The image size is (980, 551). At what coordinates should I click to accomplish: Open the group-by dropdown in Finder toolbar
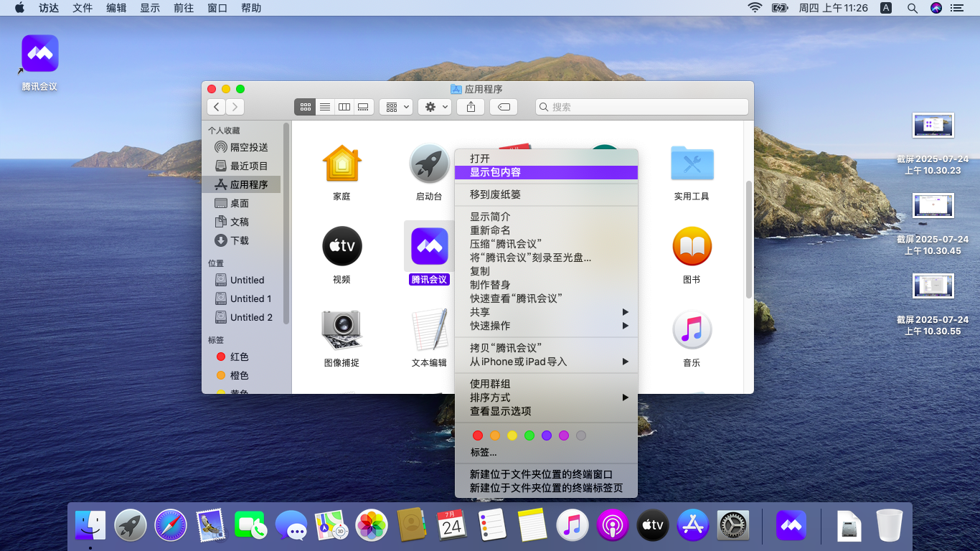coord(395,107)
